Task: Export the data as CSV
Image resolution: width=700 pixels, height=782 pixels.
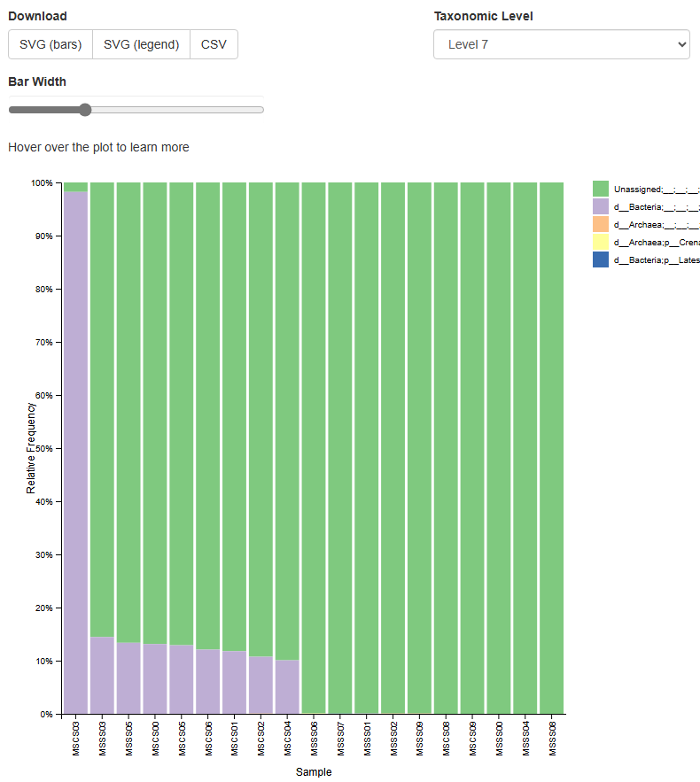Action: click(214, 44)
